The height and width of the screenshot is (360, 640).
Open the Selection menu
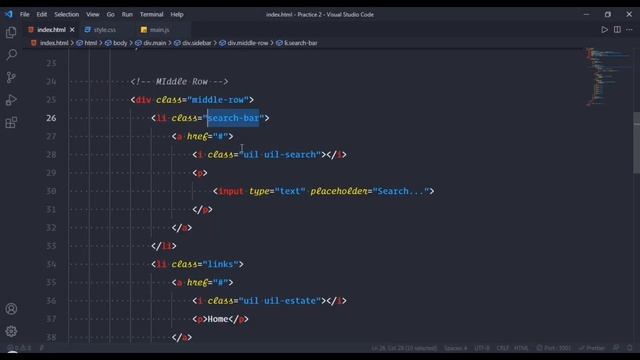click(67, 14)
